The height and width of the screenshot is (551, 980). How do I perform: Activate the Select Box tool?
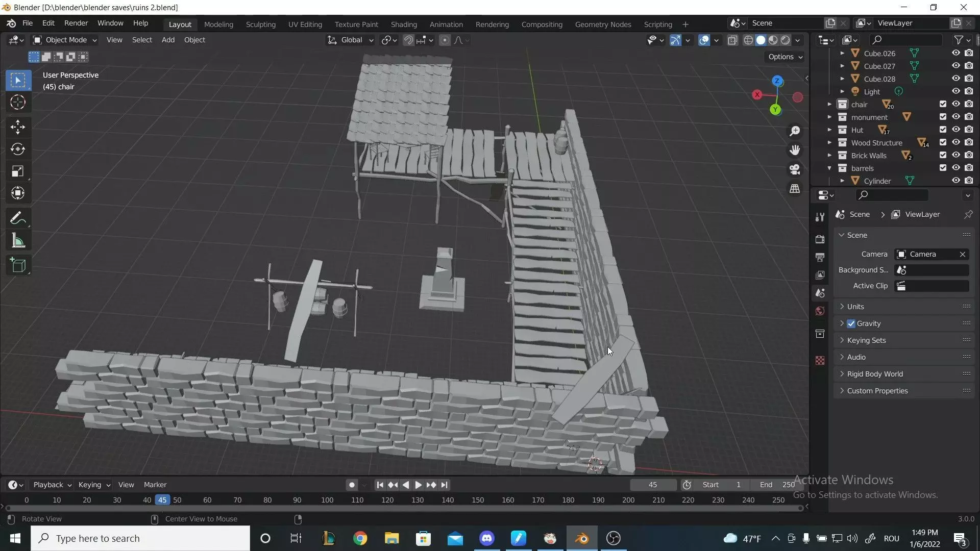(x=18, y=80)
